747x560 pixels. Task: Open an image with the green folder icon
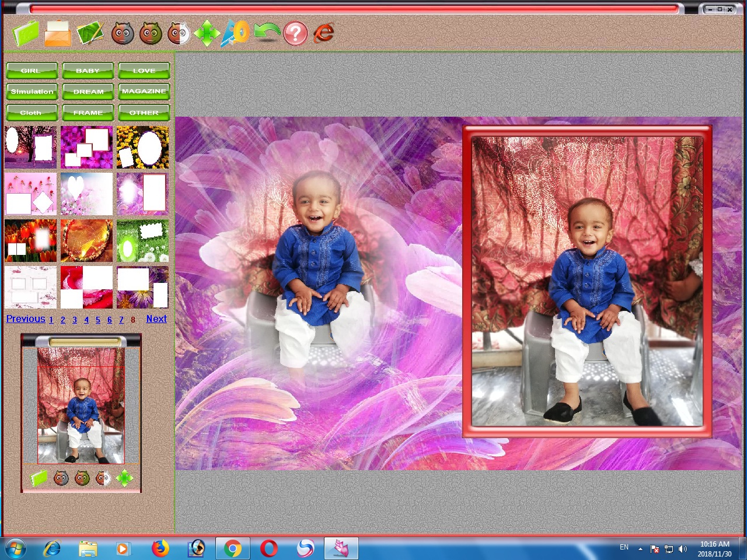25,33
